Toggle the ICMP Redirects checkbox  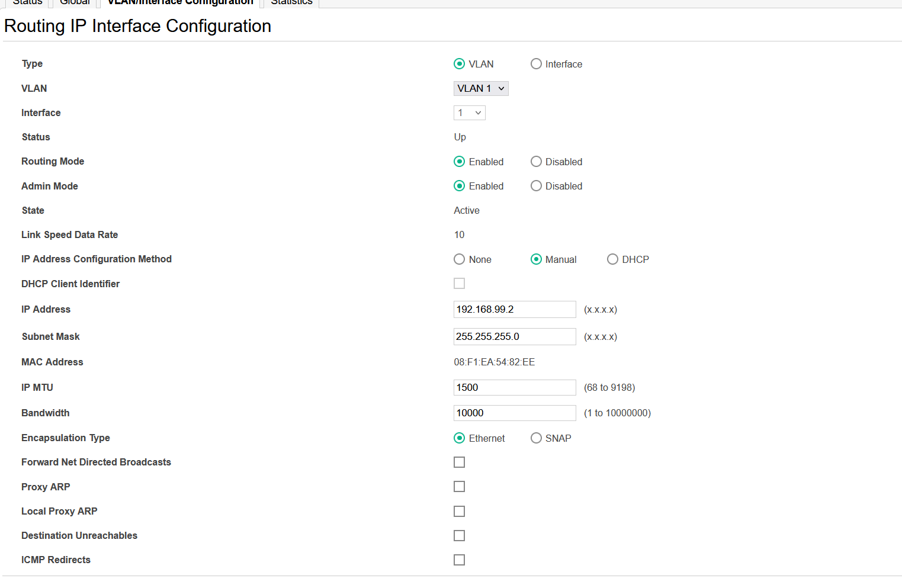[x=459, y=560]
